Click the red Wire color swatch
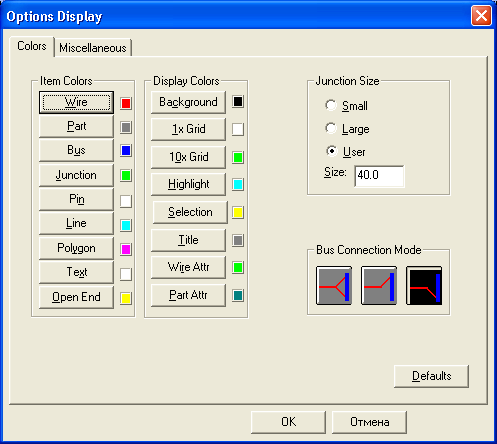The height and width of the screenshot is (444, 497). click(126, 103)
